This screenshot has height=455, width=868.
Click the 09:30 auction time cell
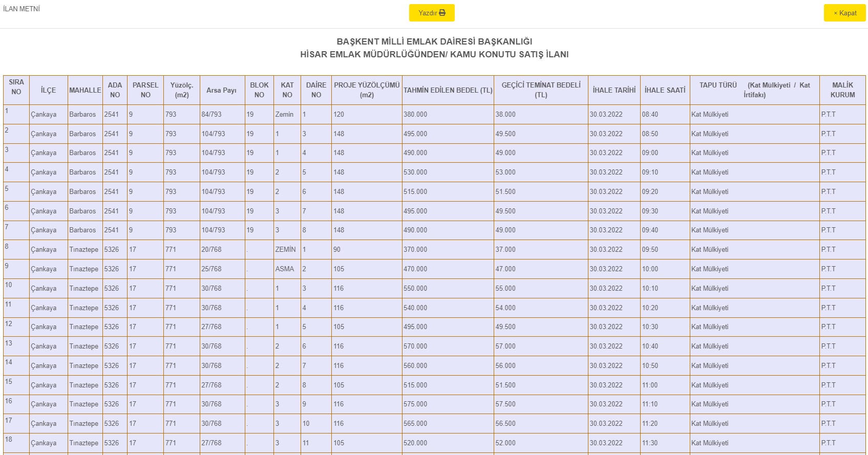665,211
